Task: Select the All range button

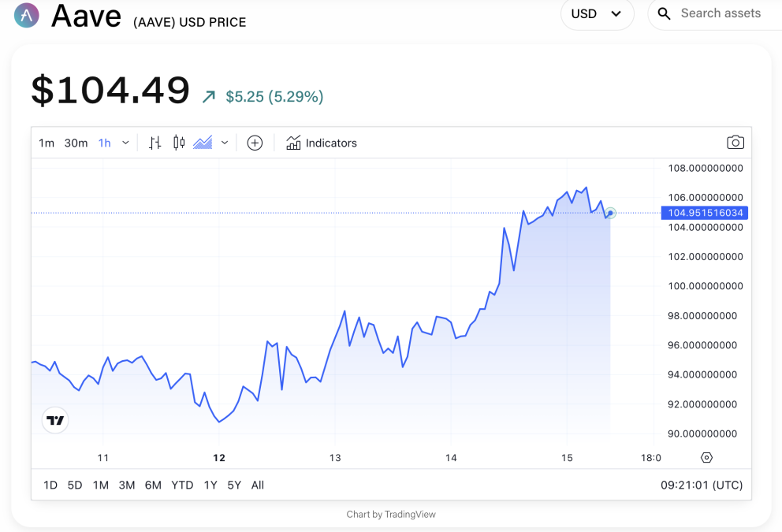Action: (x=257, y=485)
